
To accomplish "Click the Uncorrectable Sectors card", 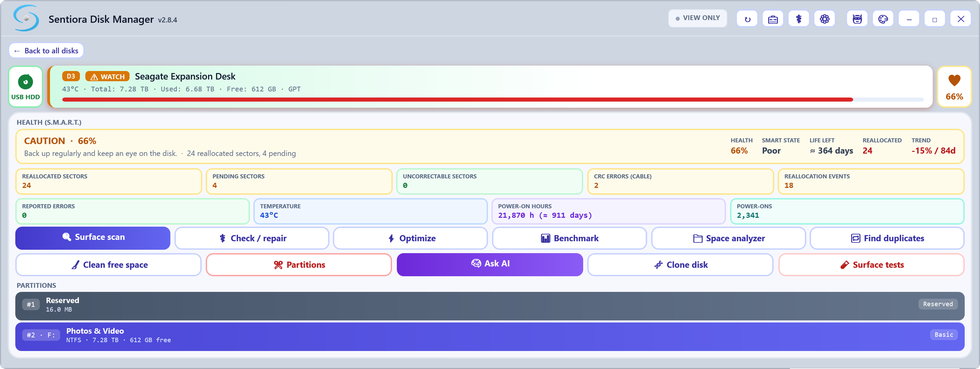I will (489, 181).
